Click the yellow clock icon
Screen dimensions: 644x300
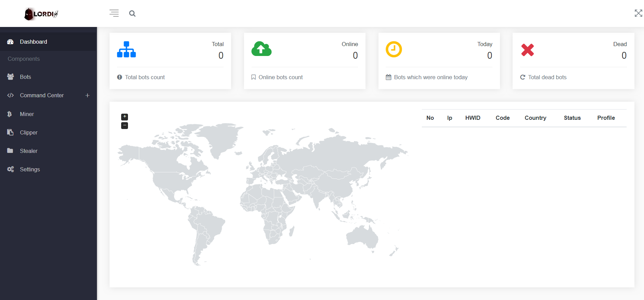[x=394, y=49]
